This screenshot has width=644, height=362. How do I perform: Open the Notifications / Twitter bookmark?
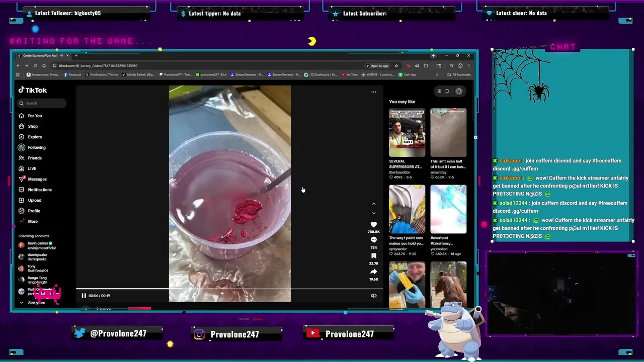101,75
